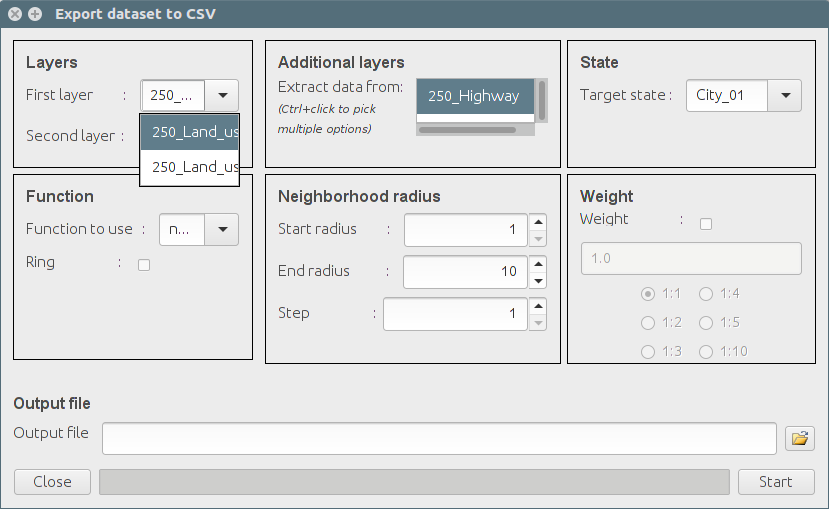
Task: Increase the End radius value
Action: pyautogui.click(x=538, y=264)
